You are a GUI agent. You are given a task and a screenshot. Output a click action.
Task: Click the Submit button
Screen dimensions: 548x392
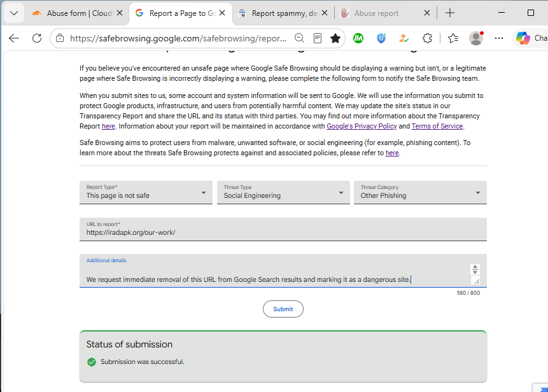[x=283, y=309]
